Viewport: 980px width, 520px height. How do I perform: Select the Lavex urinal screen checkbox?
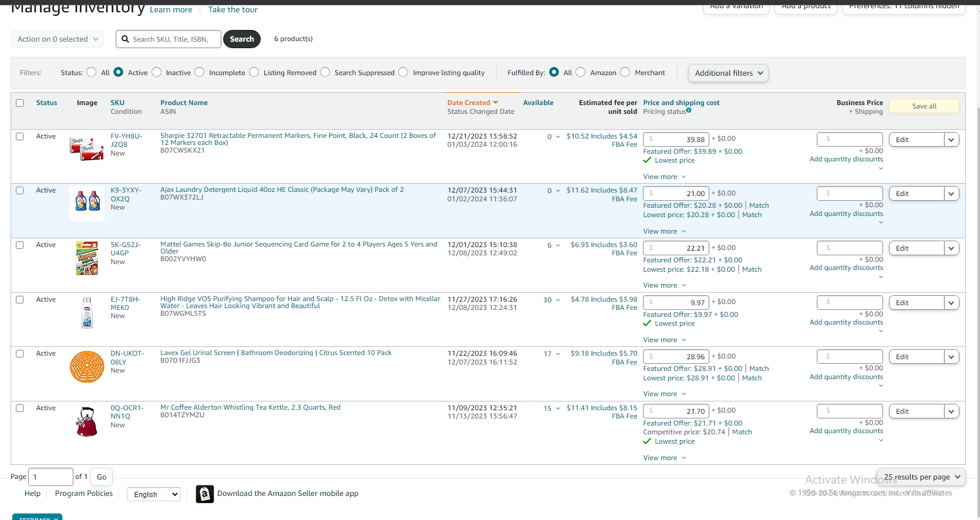click(x=19, y=353)
